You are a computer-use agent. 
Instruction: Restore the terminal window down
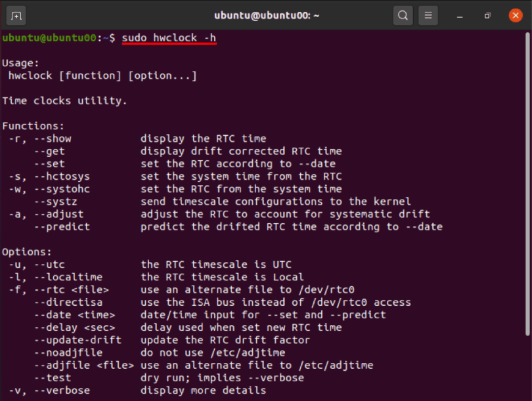pyautogui.click(x=487, y=16)
